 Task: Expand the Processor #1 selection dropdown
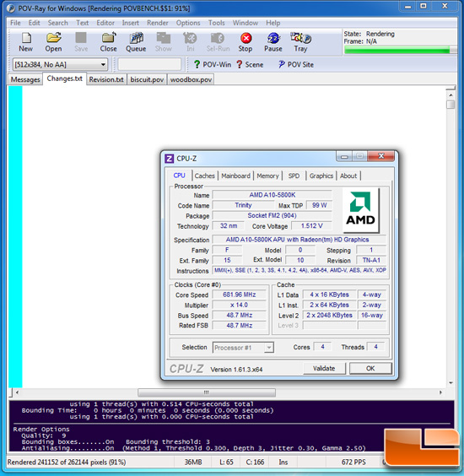coord(268,348)
